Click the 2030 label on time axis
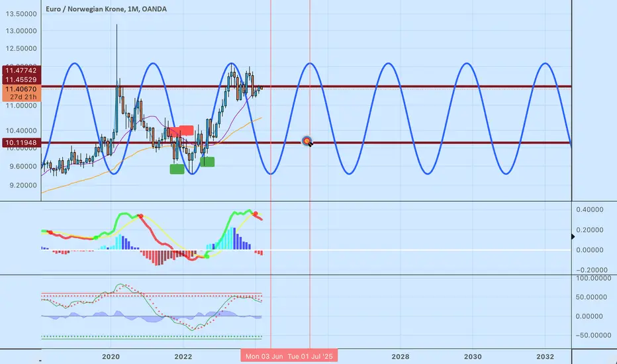Screen dimensions: 617x364 [473, 357]
